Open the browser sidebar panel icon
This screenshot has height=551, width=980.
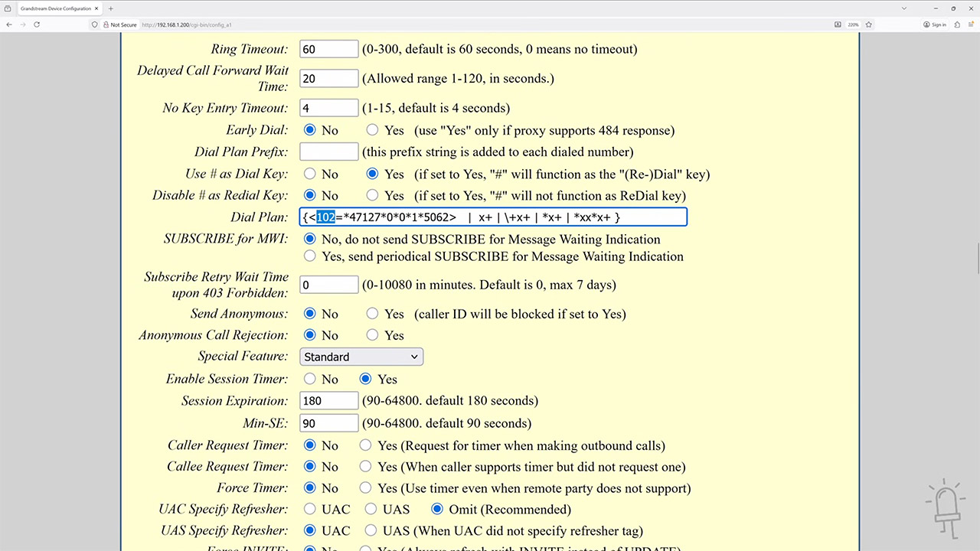pos(972,24)
